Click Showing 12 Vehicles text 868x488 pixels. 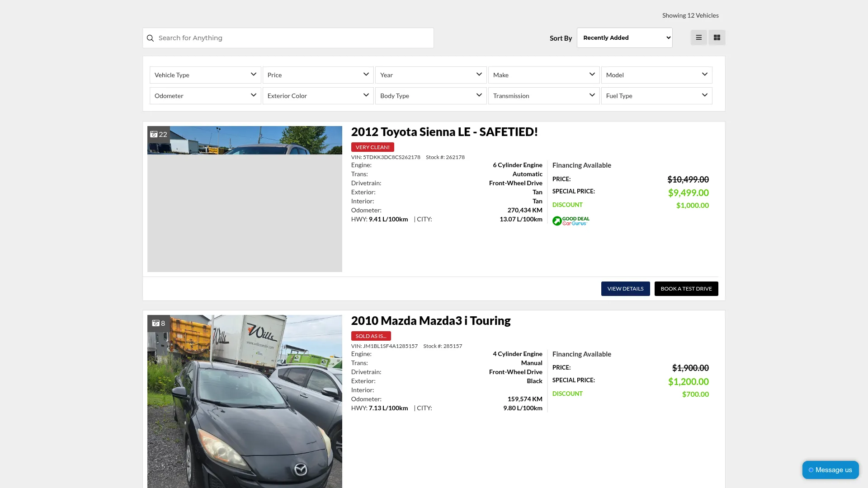click(690, 15)
